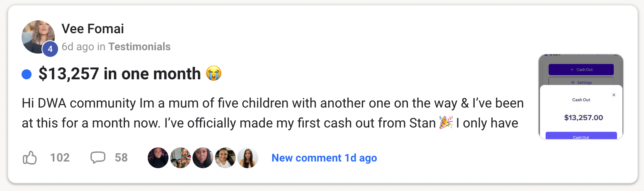Image resolution: width=644 pixels, height=191 pixels.
Task: Click the thumbs-up like icon
Action: pos(29,158)
